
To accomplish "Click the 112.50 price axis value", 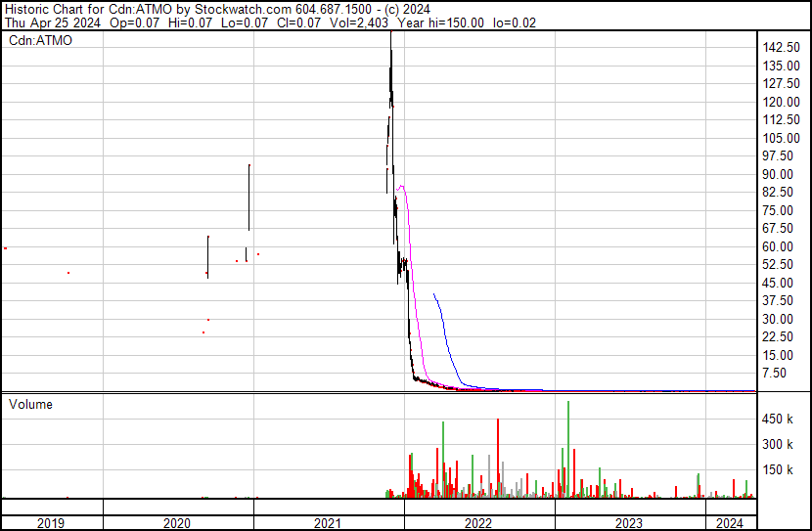I will [781, 119].
